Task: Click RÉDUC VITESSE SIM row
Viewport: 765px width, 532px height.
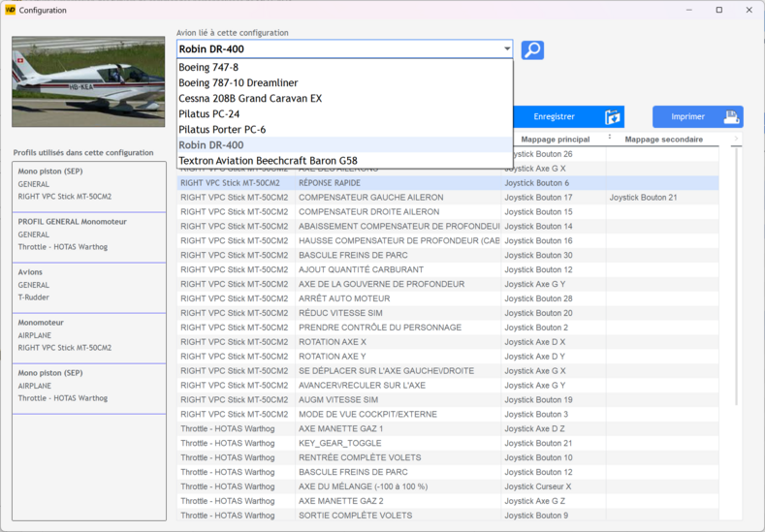Action: [x=448, y=313]
